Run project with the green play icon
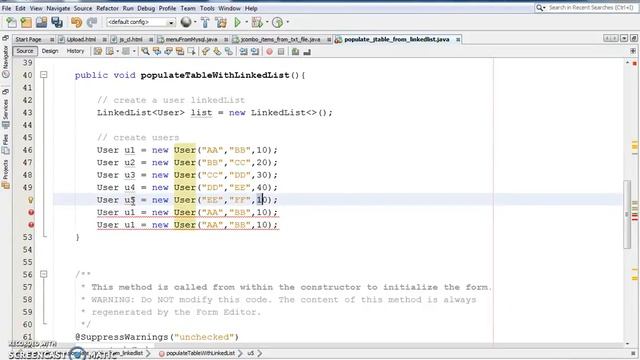Screen dimensions: 640x360 pyautogui.click(x=237, y=22)
